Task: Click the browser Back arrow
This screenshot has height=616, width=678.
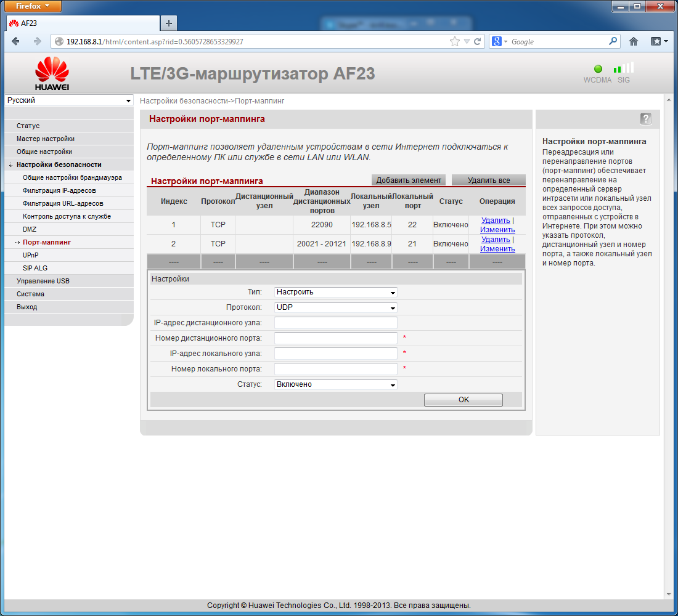Action: click(15, 41)
